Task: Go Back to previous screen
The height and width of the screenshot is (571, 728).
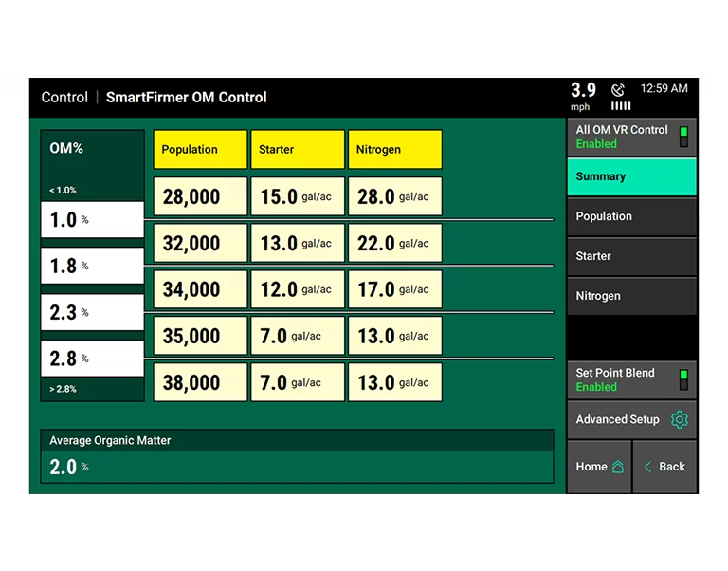Action: point(664,467)
